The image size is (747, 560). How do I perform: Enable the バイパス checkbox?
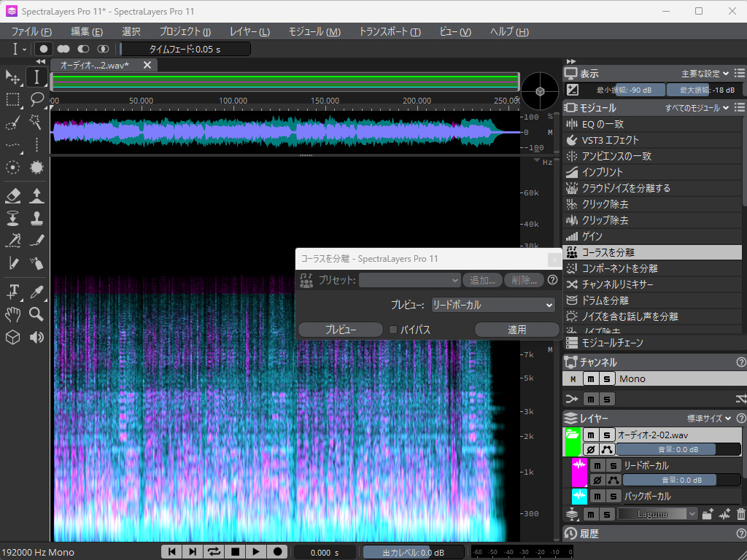point(393,330)
